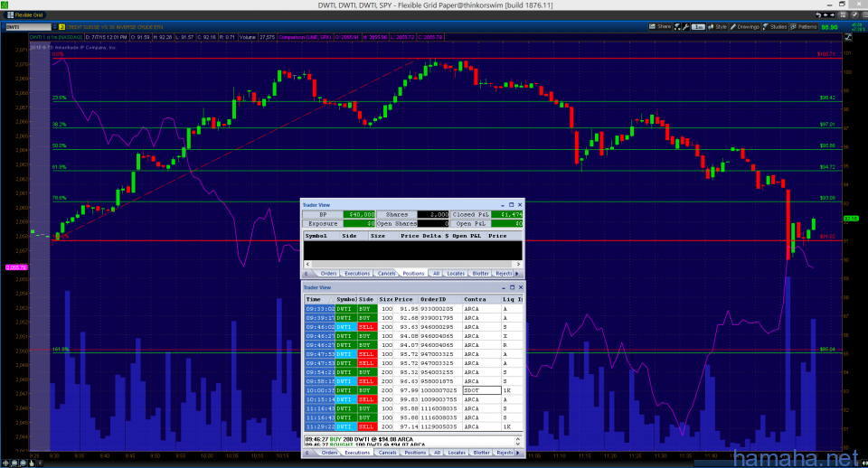Click zoom in magnifier at bottom left
This screenshot has height=468, width=868.
(x=14, y=463)
